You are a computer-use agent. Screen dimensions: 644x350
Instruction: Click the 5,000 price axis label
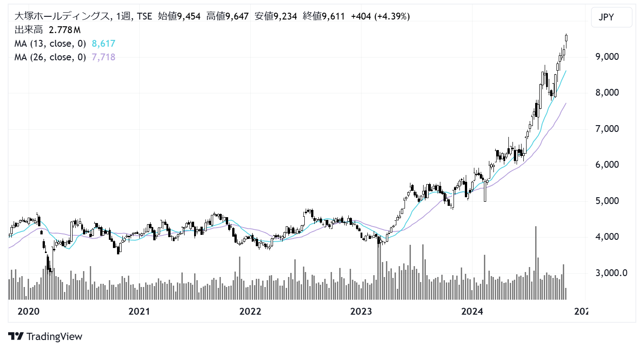tap(606, 201)
